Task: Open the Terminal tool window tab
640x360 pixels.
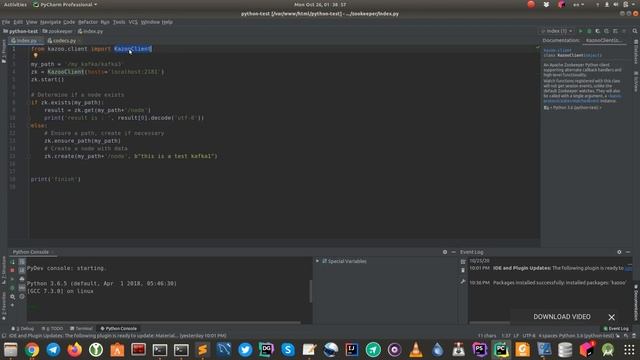Action: click(81, 328)
